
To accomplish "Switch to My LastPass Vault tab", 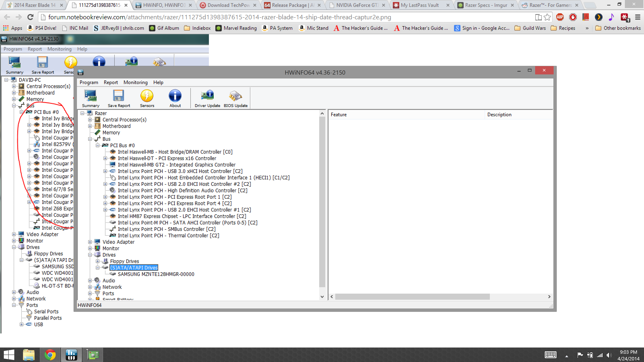I will (421, 5).
